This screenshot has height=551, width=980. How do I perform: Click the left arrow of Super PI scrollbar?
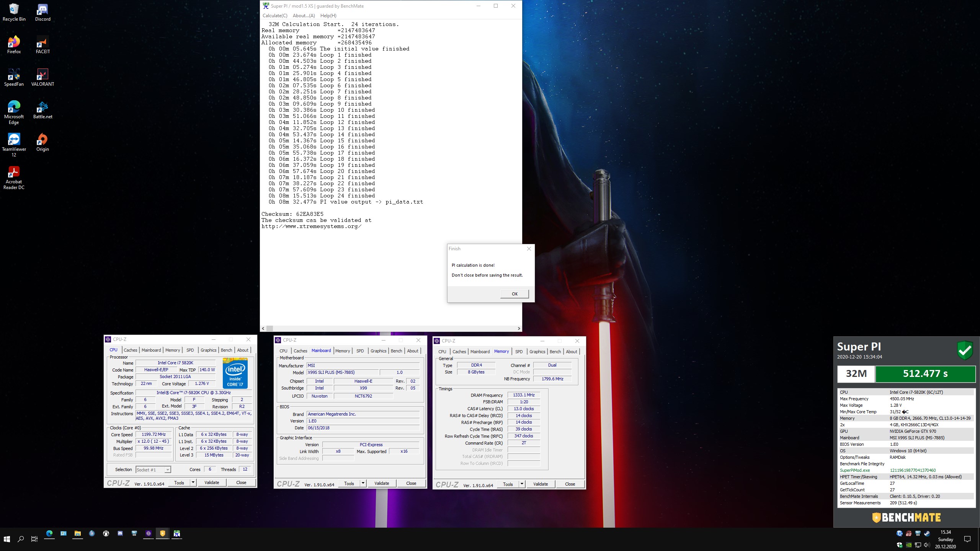tap(263, 328)
